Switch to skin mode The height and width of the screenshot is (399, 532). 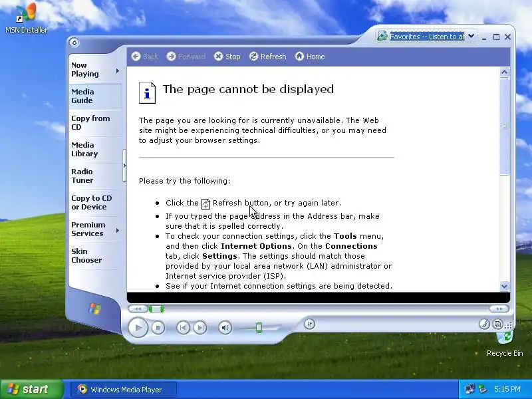coord(497,324)
